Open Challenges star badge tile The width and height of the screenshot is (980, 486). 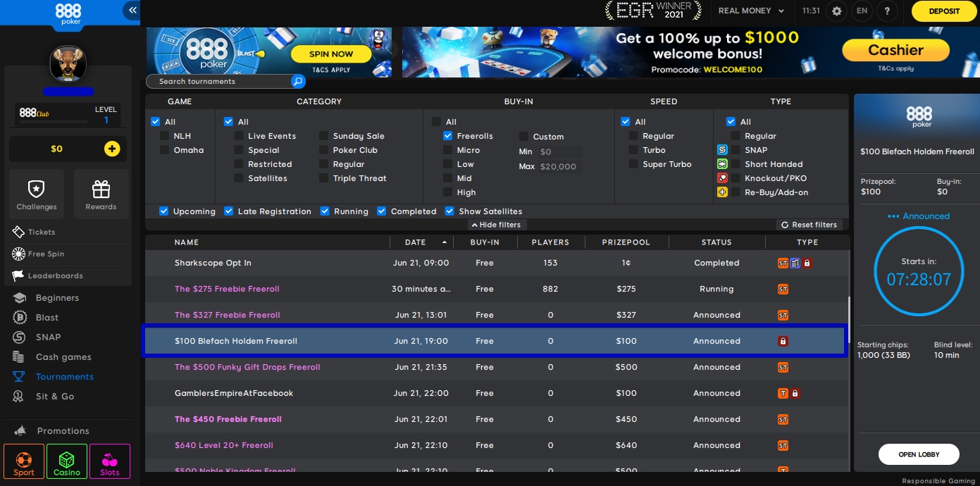[37, 194]
